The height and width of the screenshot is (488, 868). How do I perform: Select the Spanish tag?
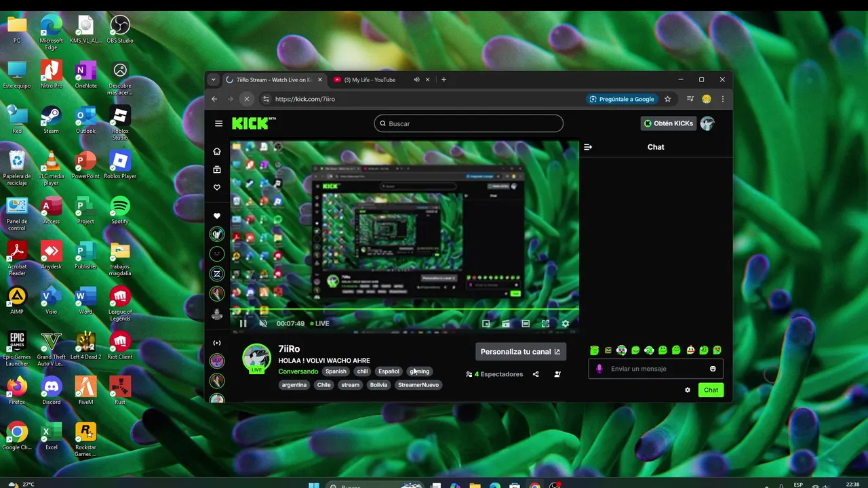point(336,371)
